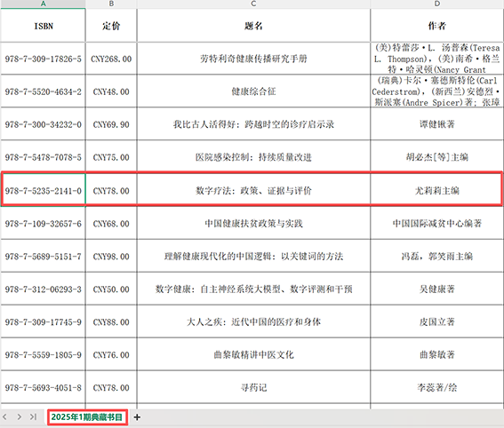Select title cell 数字疗法：政策、证据与评价
Viewport: 504px width, 428px height.
(253, 191)
